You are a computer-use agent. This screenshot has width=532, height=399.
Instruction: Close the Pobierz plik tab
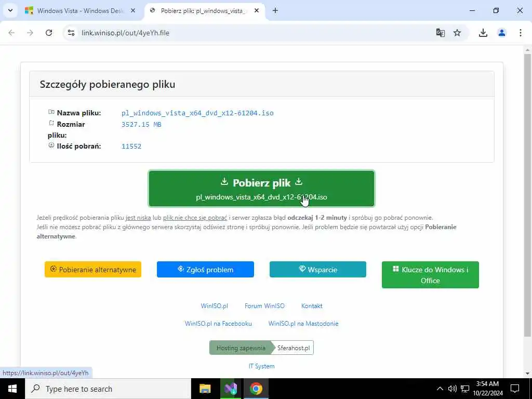257,10
